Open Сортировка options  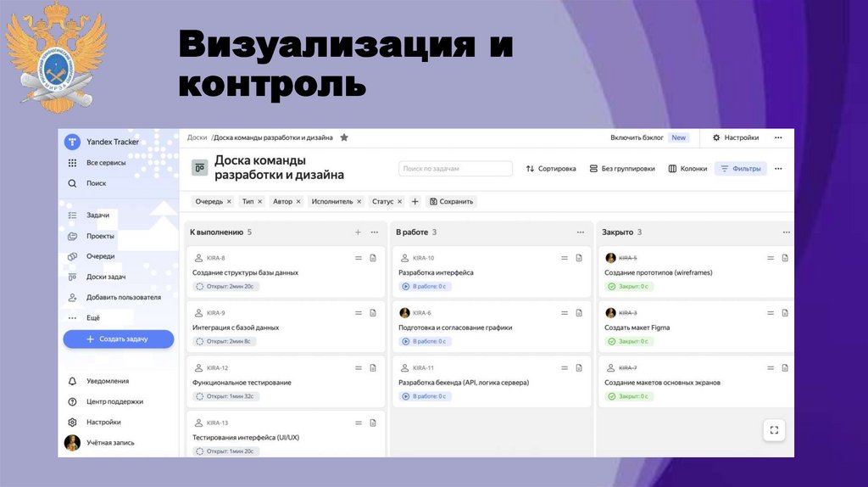[551, 169]
